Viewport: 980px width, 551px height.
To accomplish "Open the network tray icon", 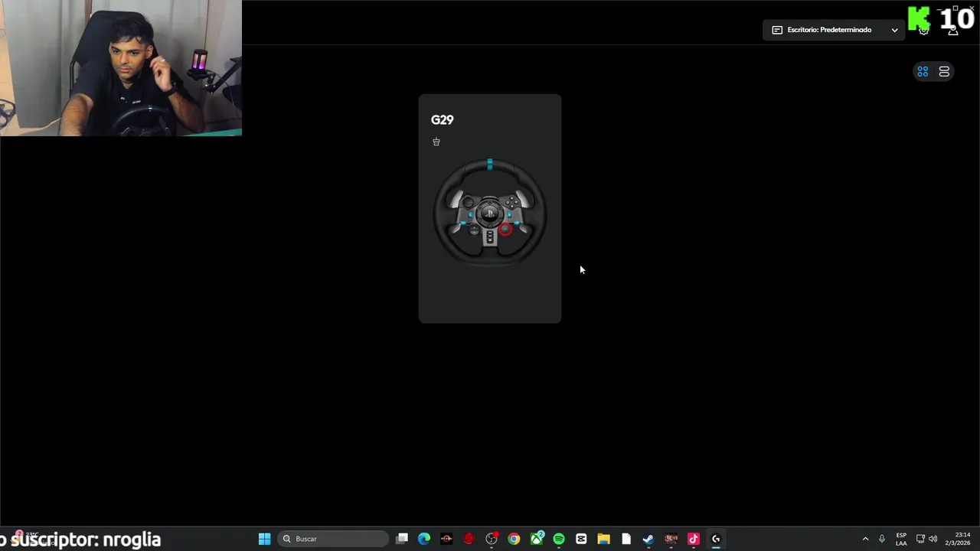I will pyautogui.click(x=920, y=539).
